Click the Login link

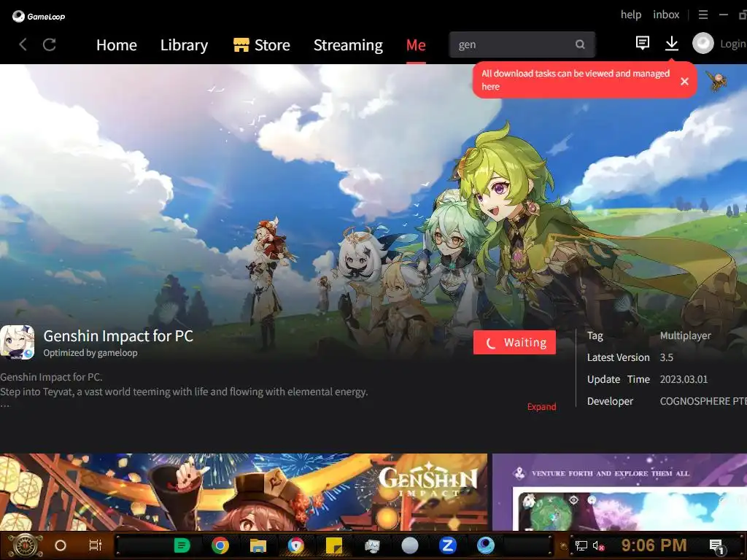pos(733,44)
